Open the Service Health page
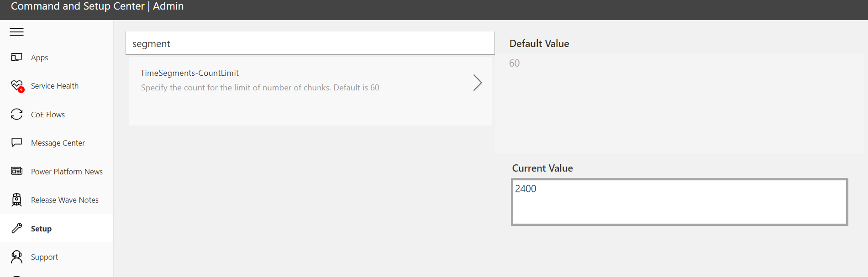The height and width of the screenshot is (277, 868). click(54, 85)
